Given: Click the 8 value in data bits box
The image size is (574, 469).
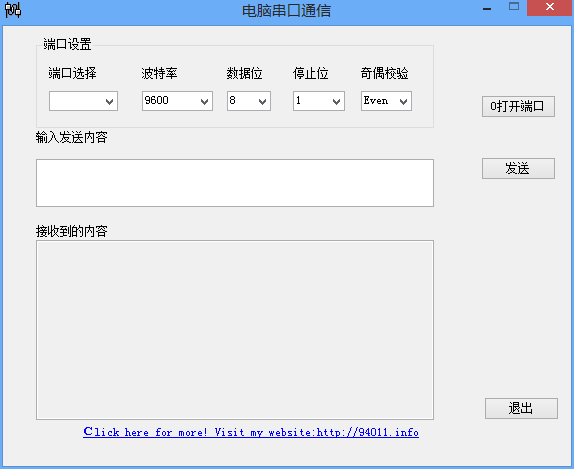Looking at the screenshot, I should [232, 100].
